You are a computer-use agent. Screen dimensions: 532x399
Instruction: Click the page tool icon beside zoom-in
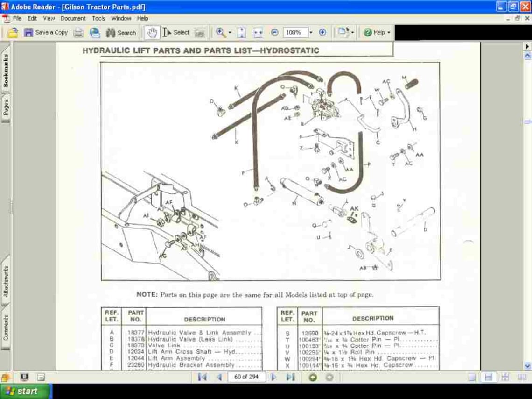click(343, 33)
